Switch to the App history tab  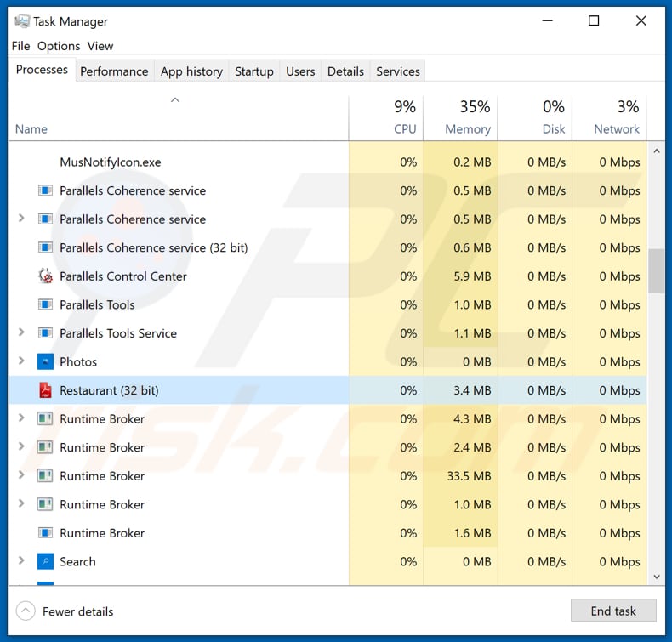(191, 71)
